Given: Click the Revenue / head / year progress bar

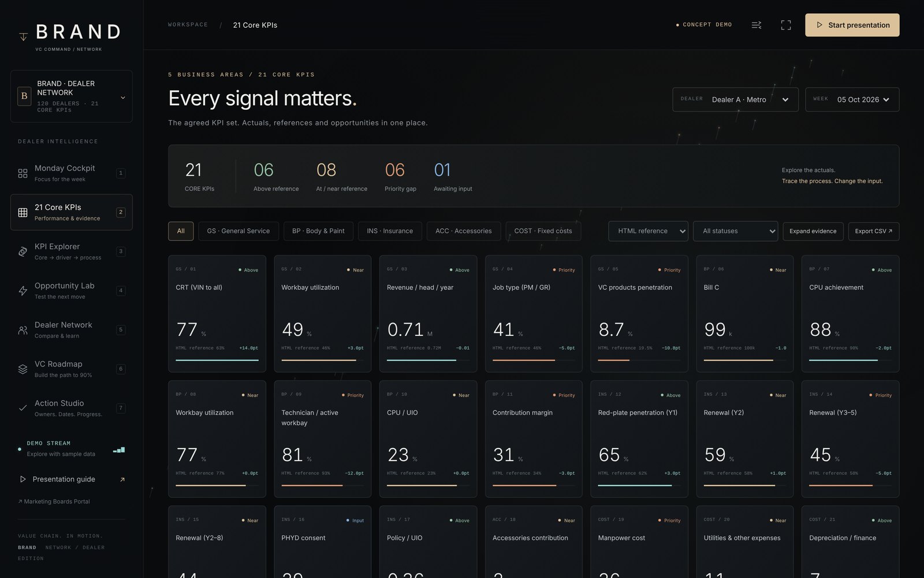Looking at the screenshot, I should (x=428, y=360).
